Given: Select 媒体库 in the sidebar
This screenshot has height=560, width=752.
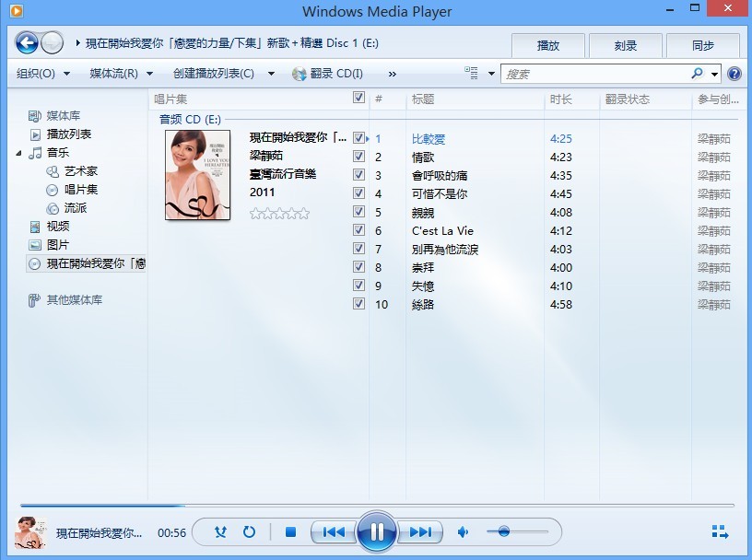Looking at the screenshot, I should (64, 115).
